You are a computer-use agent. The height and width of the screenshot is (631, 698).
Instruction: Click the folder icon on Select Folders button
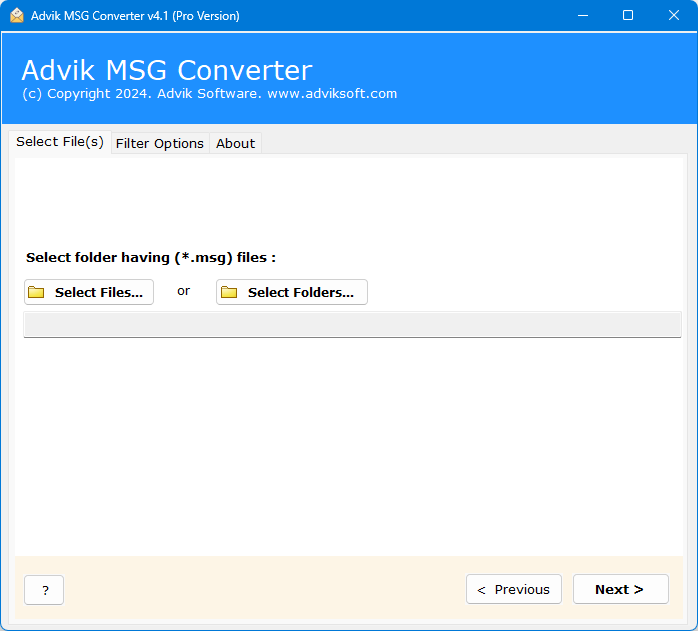pyautogui.click(x=229, y=292)
